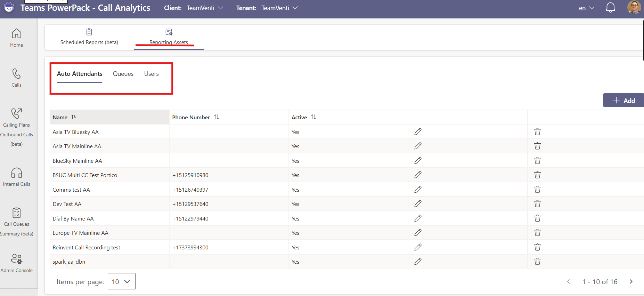Open the Tenant TeamVenti dropdown
The image size is (644, 296).
point(279,8)
